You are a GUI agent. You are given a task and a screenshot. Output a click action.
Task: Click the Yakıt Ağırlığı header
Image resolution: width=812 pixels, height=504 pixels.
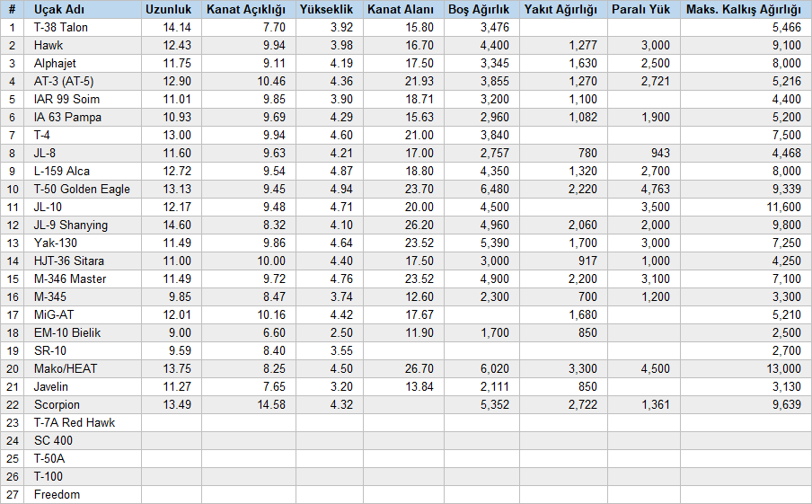(x=563, y=9)
